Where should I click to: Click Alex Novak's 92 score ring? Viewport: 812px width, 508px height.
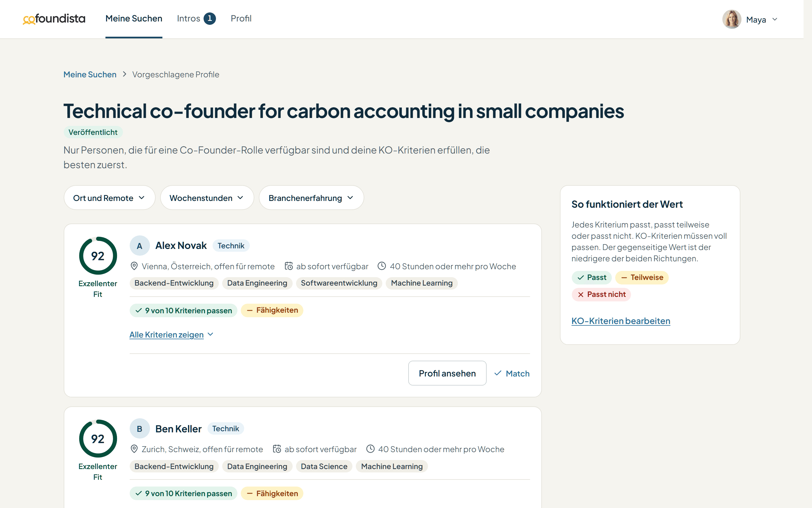98,256
